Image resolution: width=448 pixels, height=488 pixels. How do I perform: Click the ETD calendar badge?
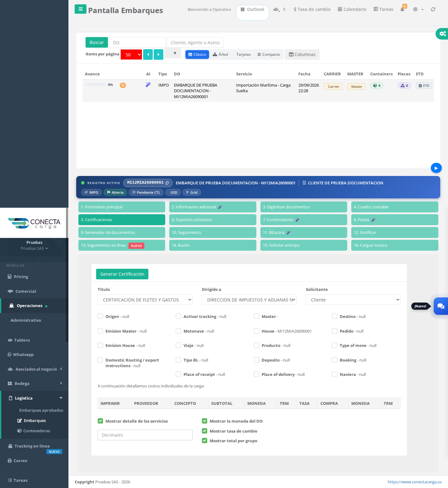[424, 86]
